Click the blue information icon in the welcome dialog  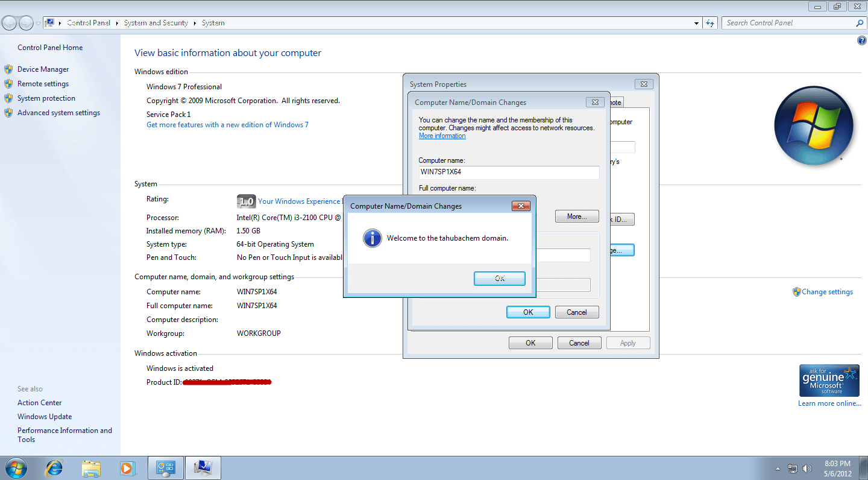click(x=373, y=238)
